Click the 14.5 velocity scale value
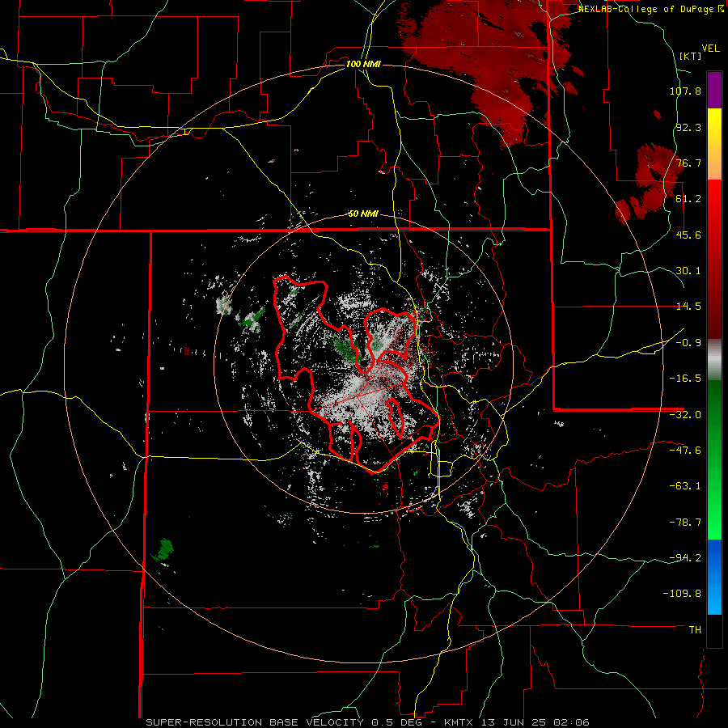 (x=688, y=307)
